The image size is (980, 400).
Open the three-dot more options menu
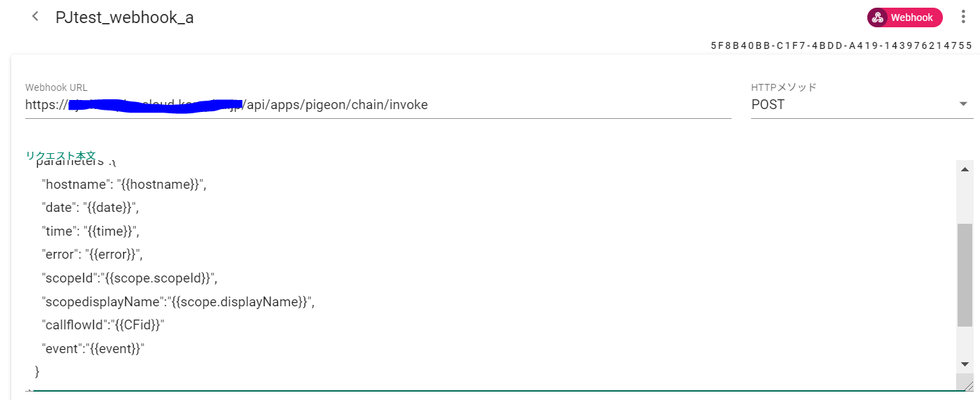pos(963,17)
